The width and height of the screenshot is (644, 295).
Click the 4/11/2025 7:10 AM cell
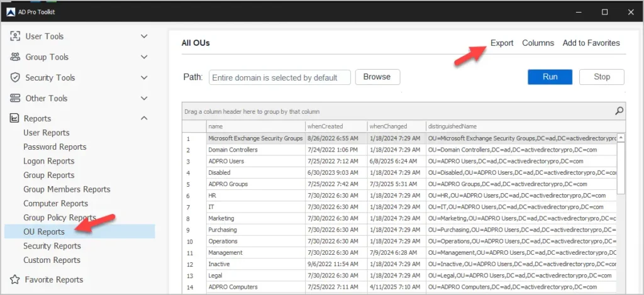tap(396, 287)
